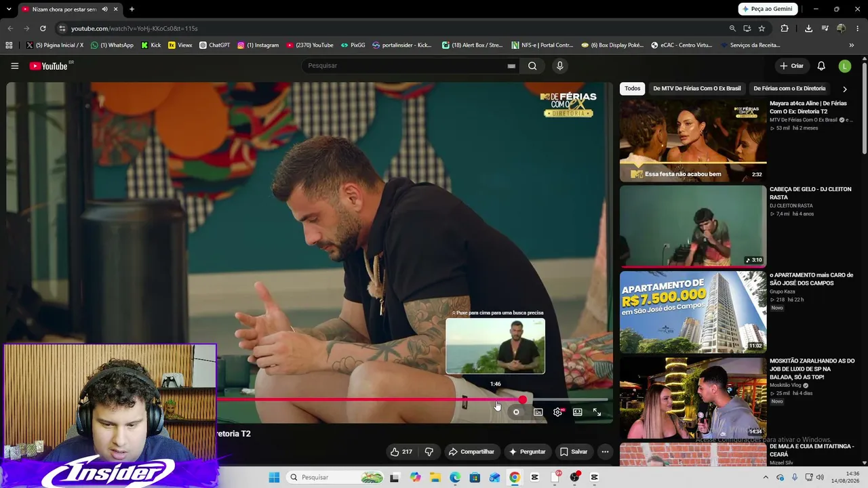Select the 'De Férias com o Ex Diretoria' chip
Image resolution: width=868 pixels, height=488 pixels.
pyautogui.click(x=789, y=89)
